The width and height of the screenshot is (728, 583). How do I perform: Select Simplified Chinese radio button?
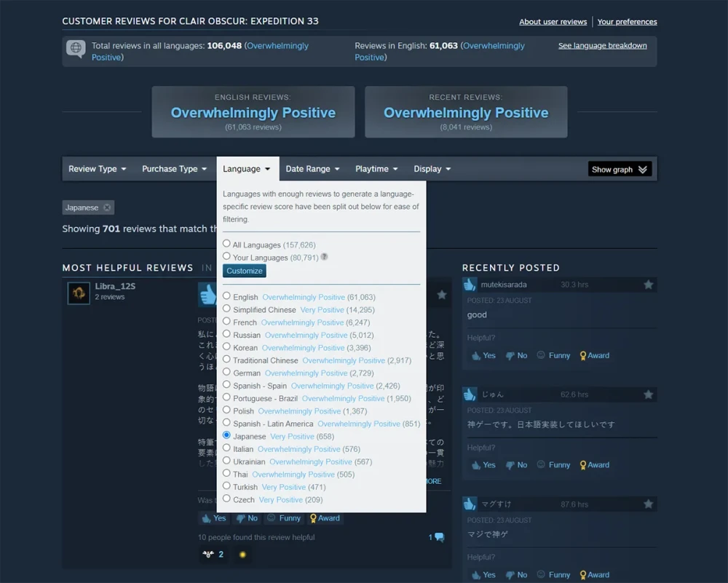coord(226,308)
